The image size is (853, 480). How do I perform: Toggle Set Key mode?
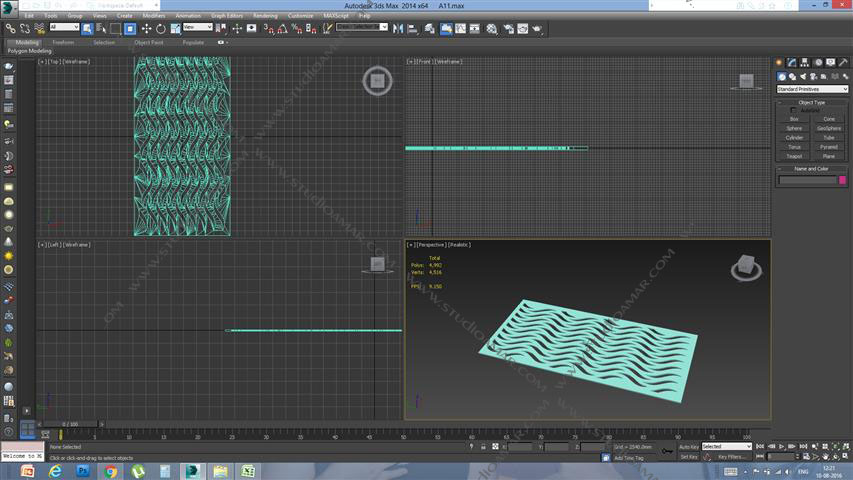point(688,457)
